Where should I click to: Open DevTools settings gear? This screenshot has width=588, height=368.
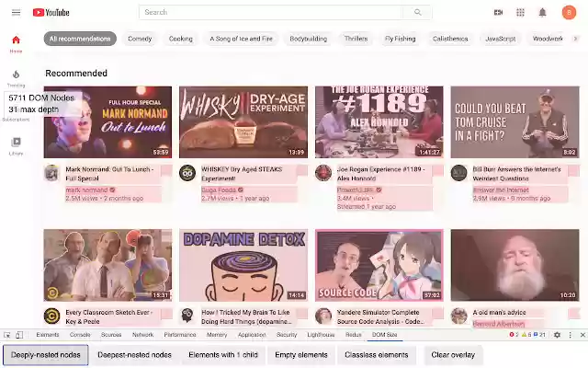(558, 335)
